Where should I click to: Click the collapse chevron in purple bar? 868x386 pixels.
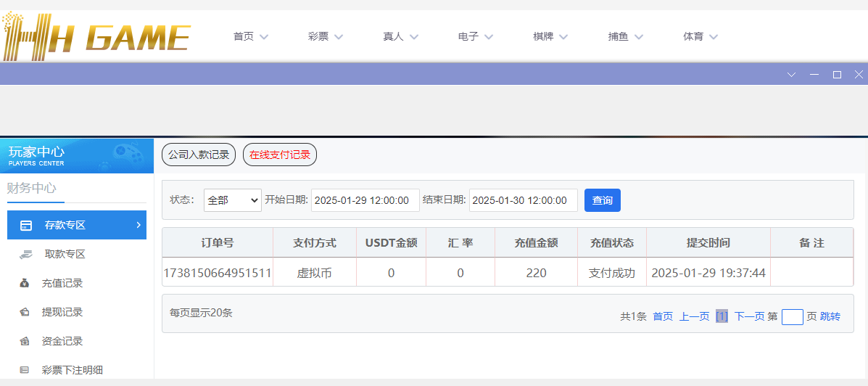pos(791,74)
